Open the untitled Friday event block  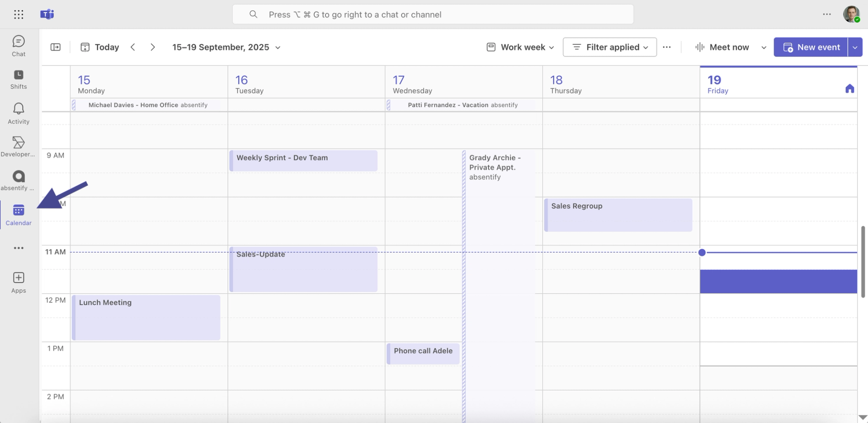tap(778, 282)
